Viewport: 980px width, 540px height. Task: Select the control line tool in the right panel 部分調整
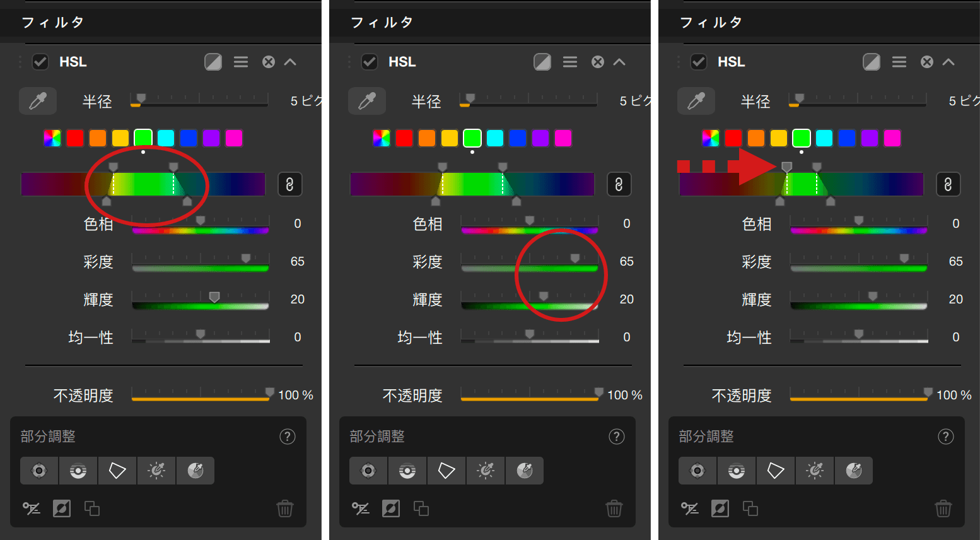737,471
